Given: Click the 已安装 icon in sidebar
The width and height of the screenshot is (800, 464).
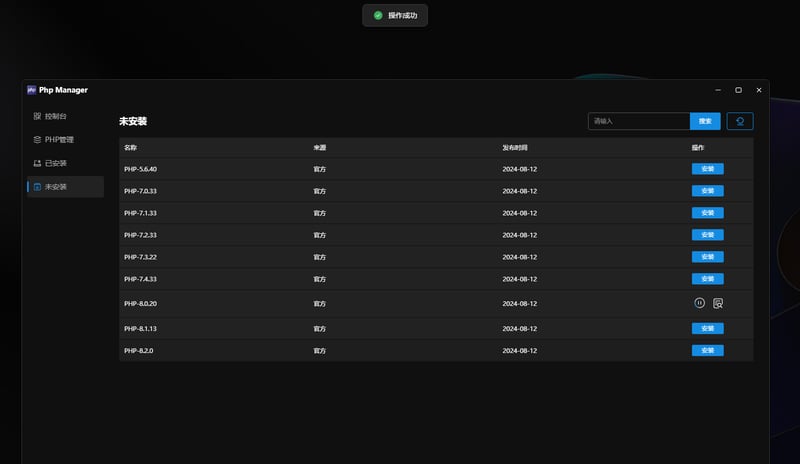Looking at the screenshot, I should tap(37, 163).
